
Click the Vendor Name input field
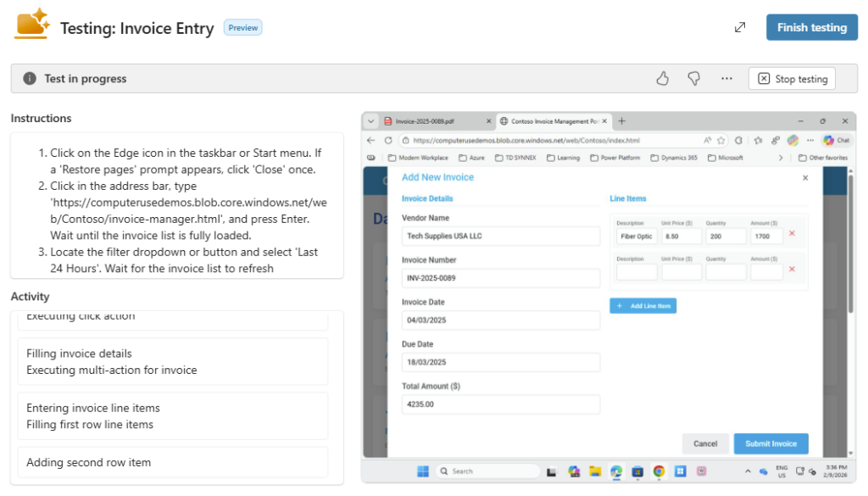(x=500, y=236)
